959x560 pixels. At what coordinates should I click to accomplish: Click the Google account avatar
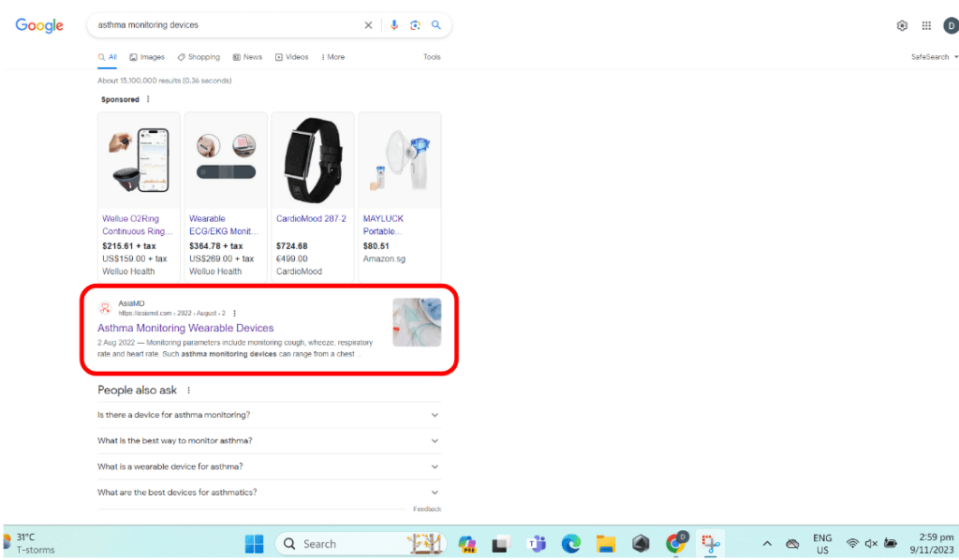[950, 25]
